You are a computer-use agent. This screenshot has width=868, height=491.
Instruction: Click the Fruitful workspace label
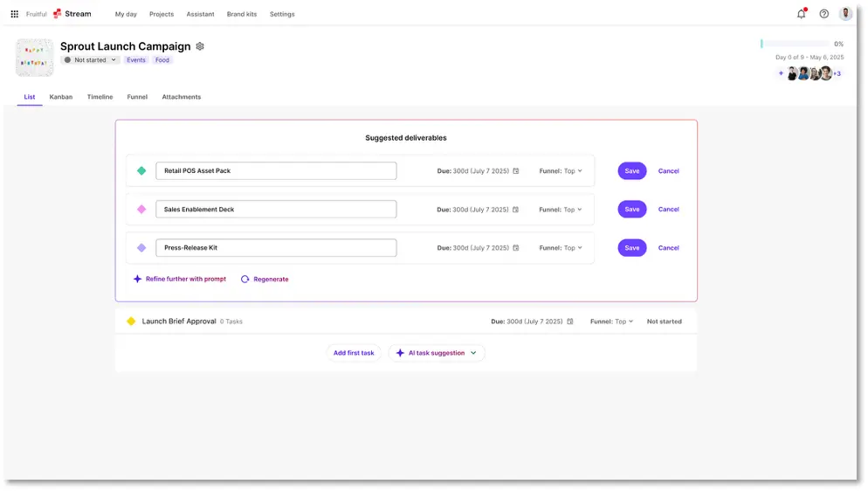tap(36, 14)
